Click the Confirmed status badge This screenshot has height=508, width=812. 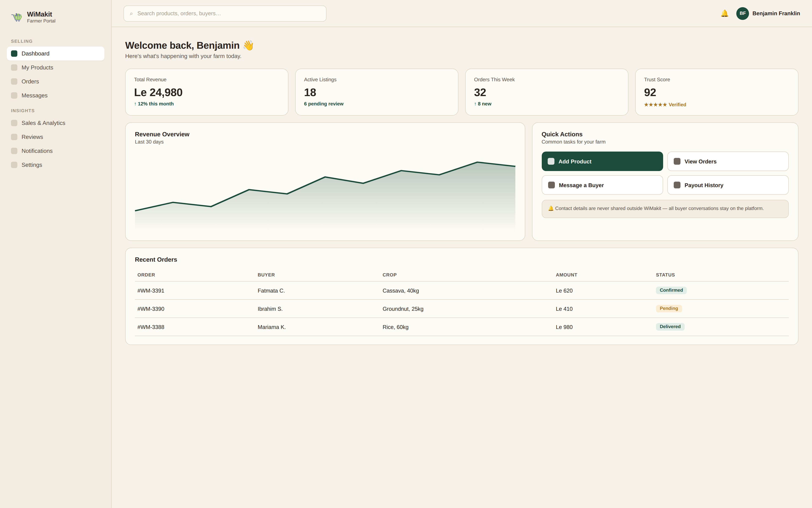pos(671,290)
